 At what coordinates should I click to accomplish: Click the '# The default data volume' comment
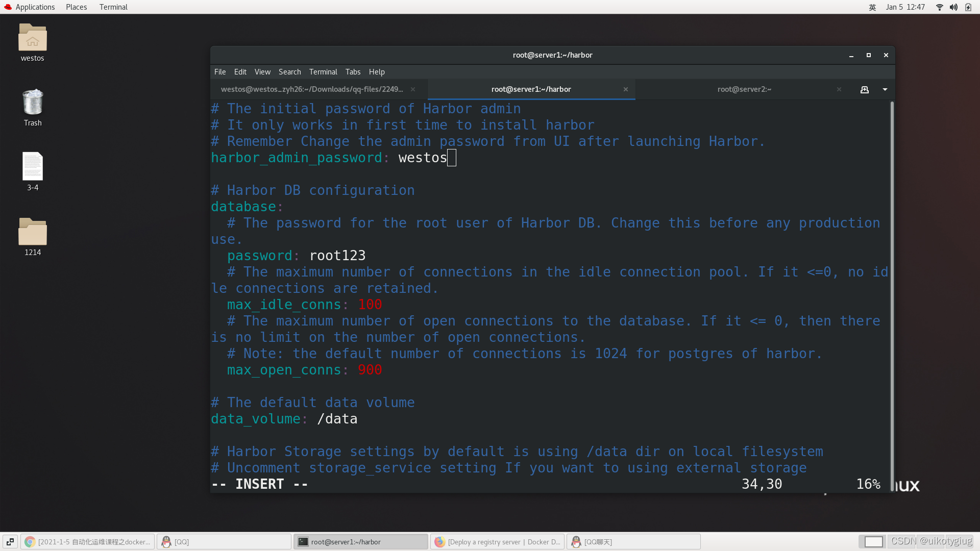click(313, 403)
